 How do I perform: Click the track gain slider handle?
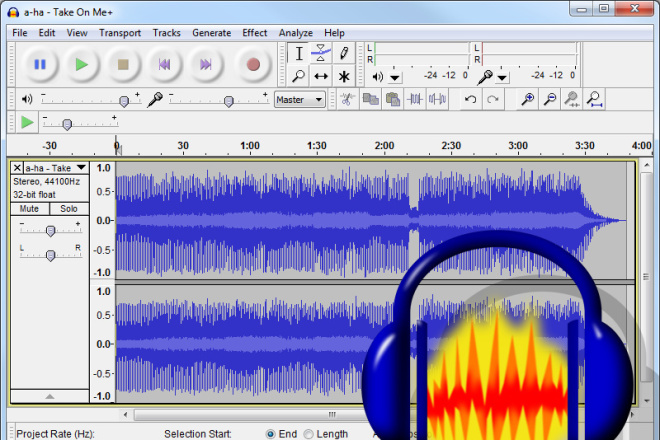(x=51, y=231)
